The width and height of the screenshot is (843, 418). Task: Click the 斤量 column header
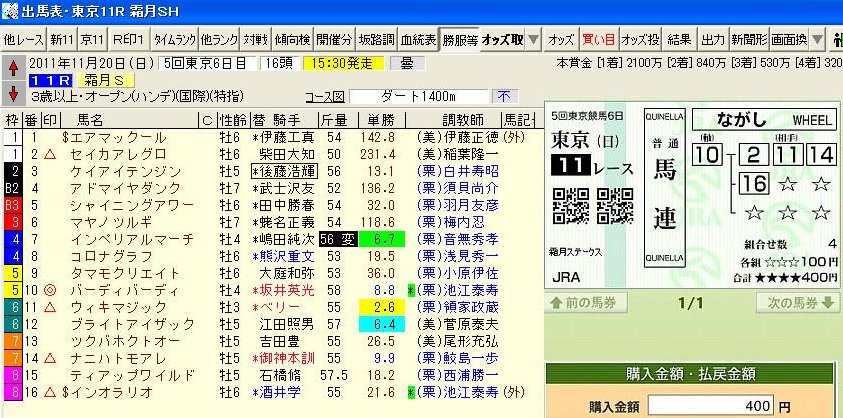tap(334, 119)
